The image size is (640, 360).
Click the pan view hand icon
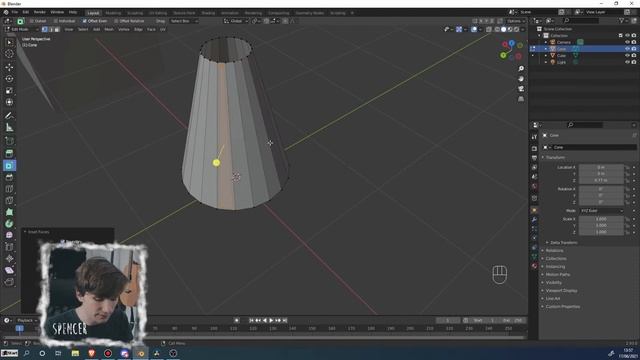tap(521, 79)
